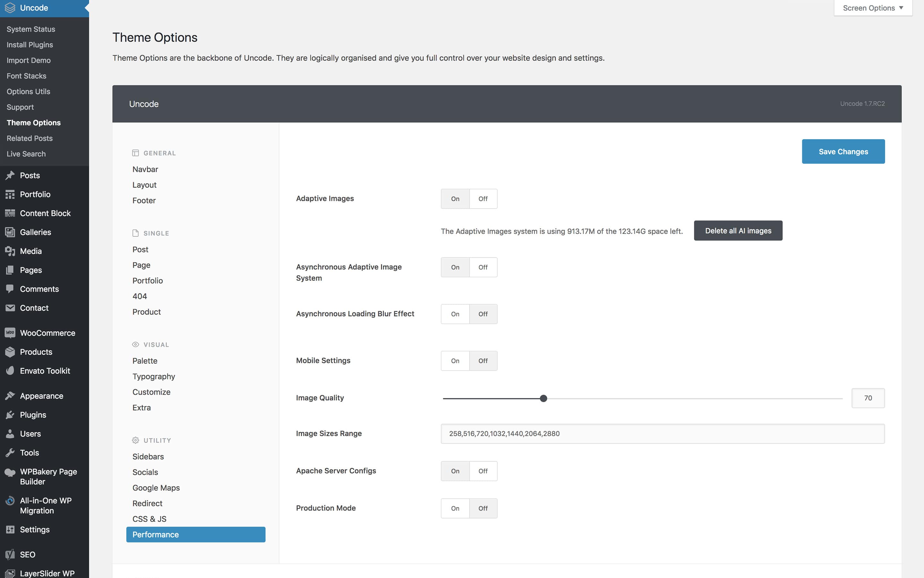Click the Media icon in sidebar
The image size is (924, 578).
point(10,251)
